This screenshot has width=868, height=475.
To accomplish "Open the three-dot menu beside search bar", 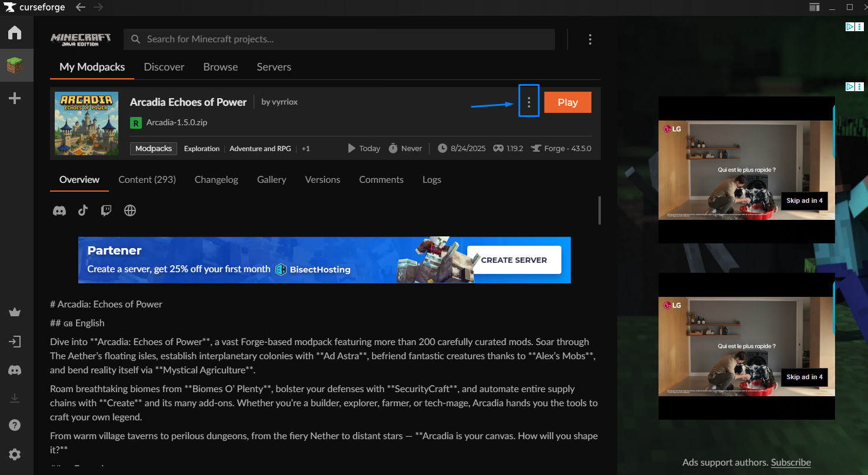I will click(590, 39).
